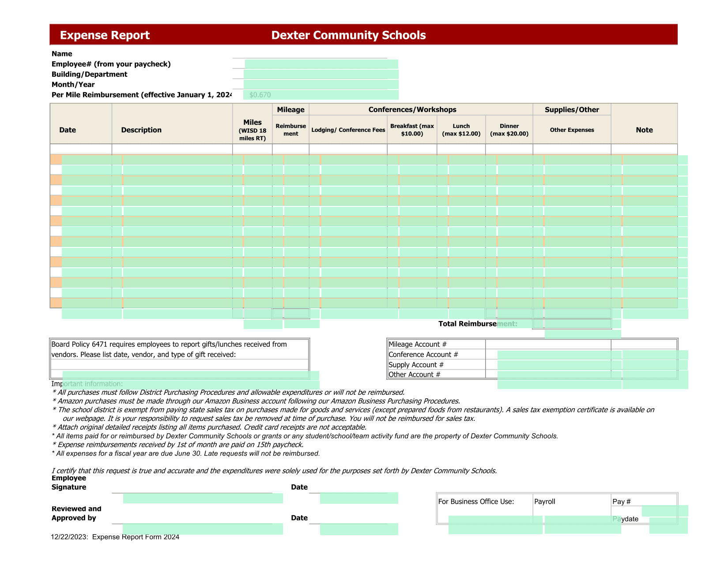Viewport: 728px width, 562px height.
Task: Click the field under the Payroll label
Action: [x=583, y=525]
